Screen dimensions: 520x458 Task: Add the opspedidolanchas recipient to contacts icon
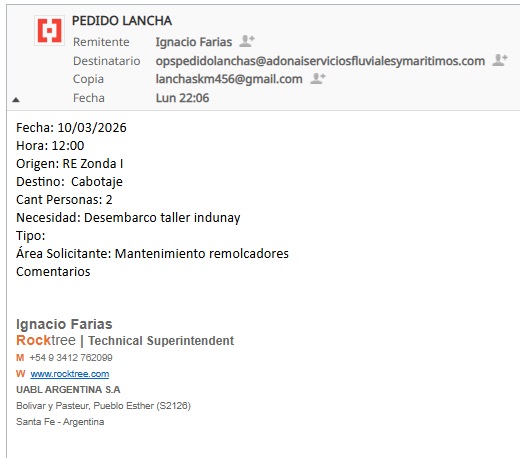500,60
